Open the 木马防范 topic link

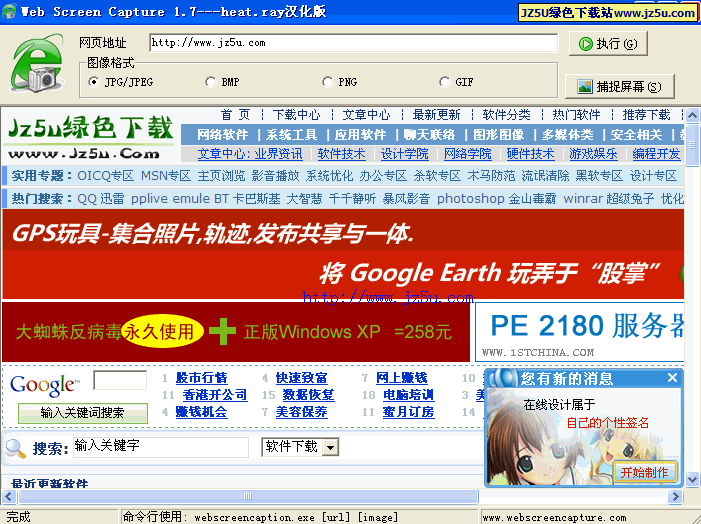491,176
